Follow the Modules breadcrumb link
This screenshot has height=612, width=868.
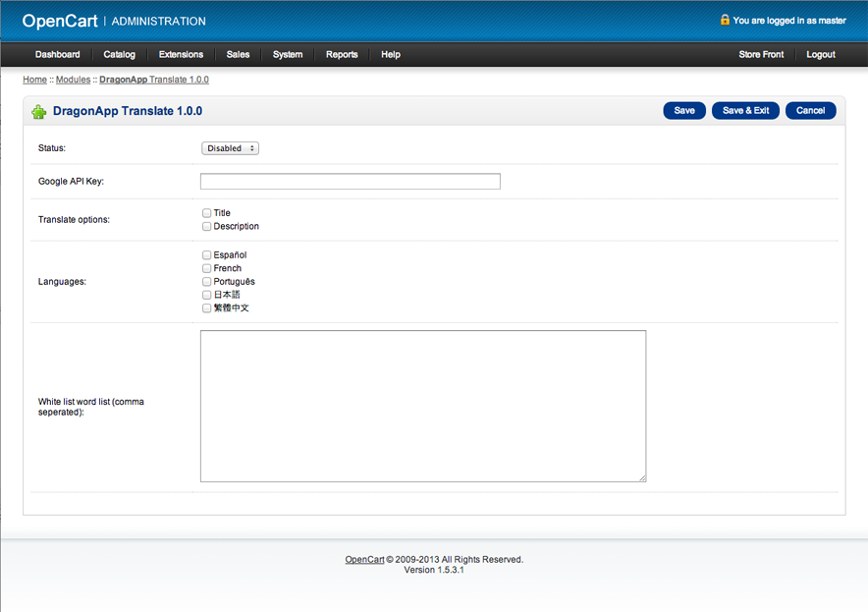point(73,80)
